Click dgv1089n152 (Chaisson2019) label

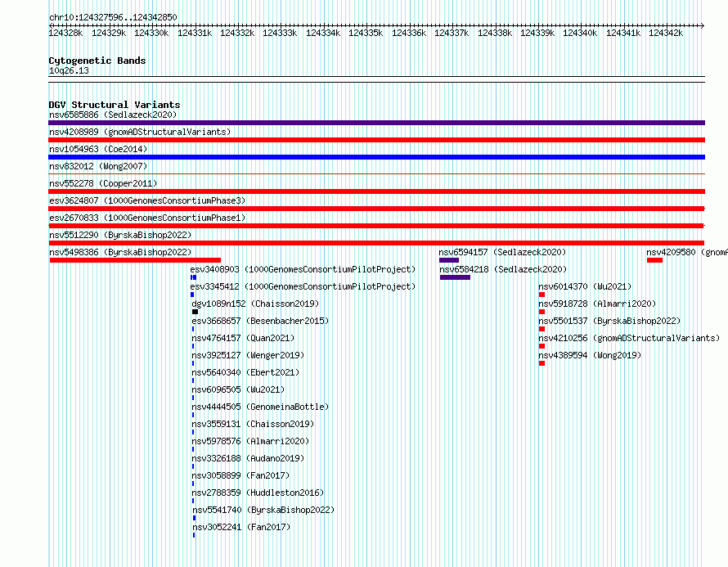click(x=255, y=304)
